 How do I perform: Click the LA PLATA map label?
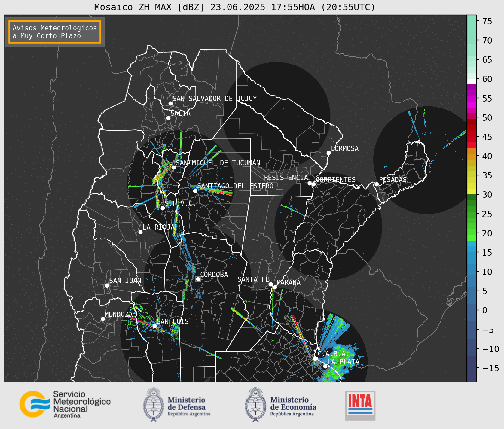[x=343, y=362]
